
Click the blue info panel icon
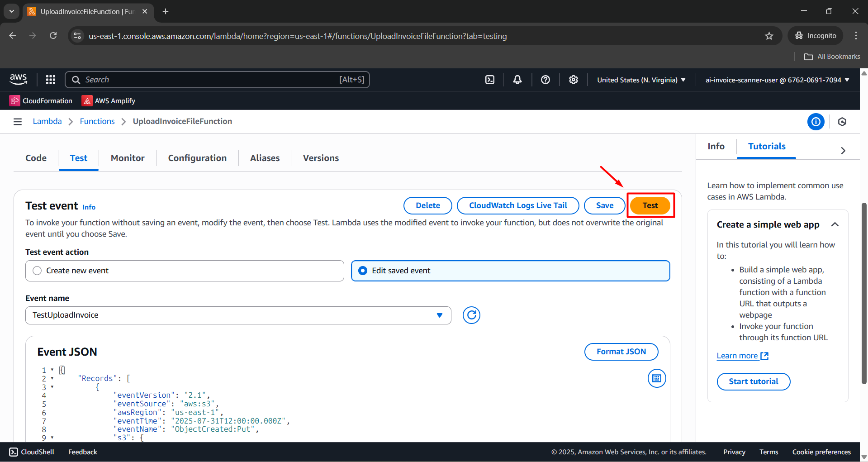[x=816, y=122]
